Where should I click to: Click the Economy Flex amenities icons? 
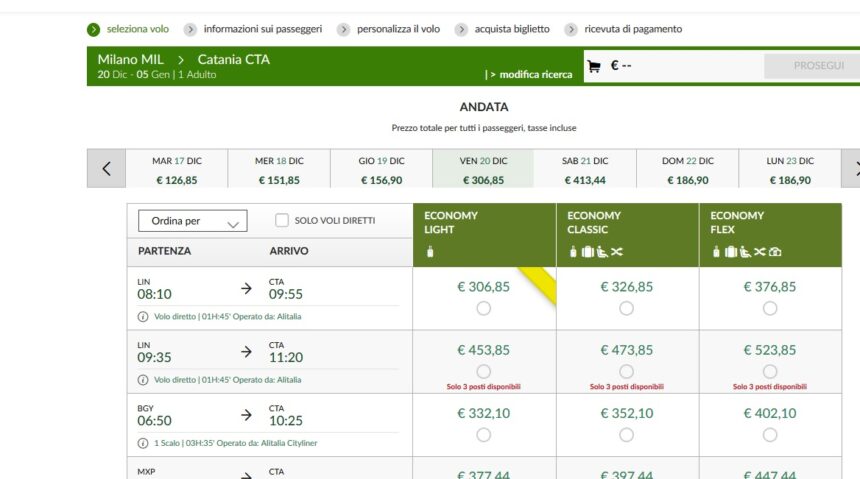pyautogui.click(x=746, y=252)
